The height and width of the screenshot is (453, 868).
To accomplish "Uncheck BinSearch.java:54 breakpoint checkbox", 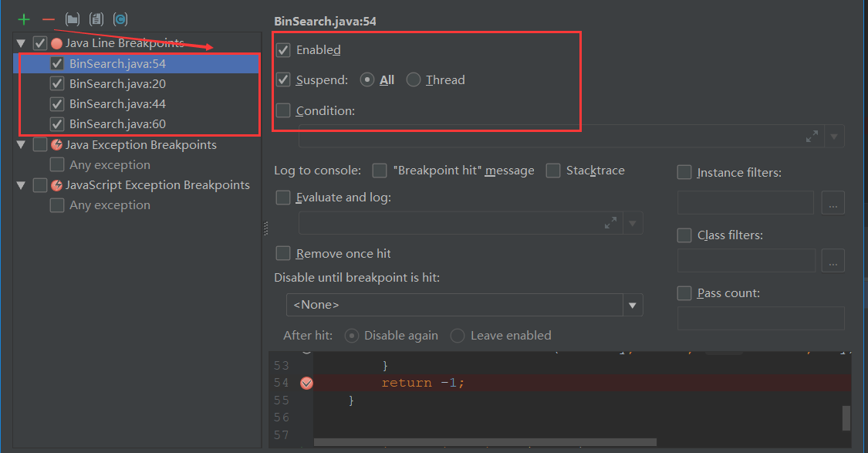I will 57,64.
